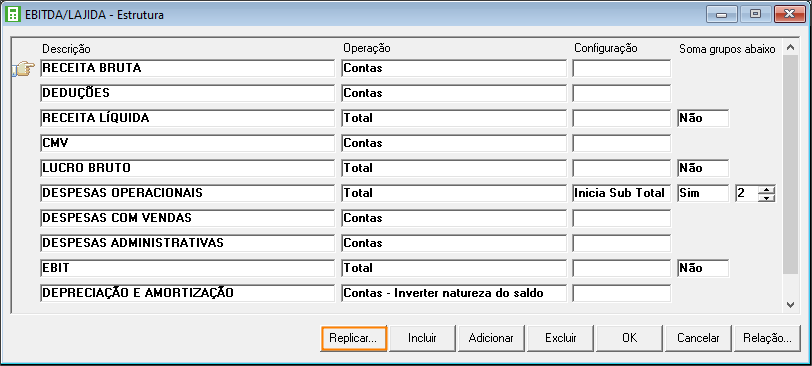Viewport: 812px width, 366px height.
Task: Select the DESPESAS OPERACIONAIS description field
Action: click(187, 193)
